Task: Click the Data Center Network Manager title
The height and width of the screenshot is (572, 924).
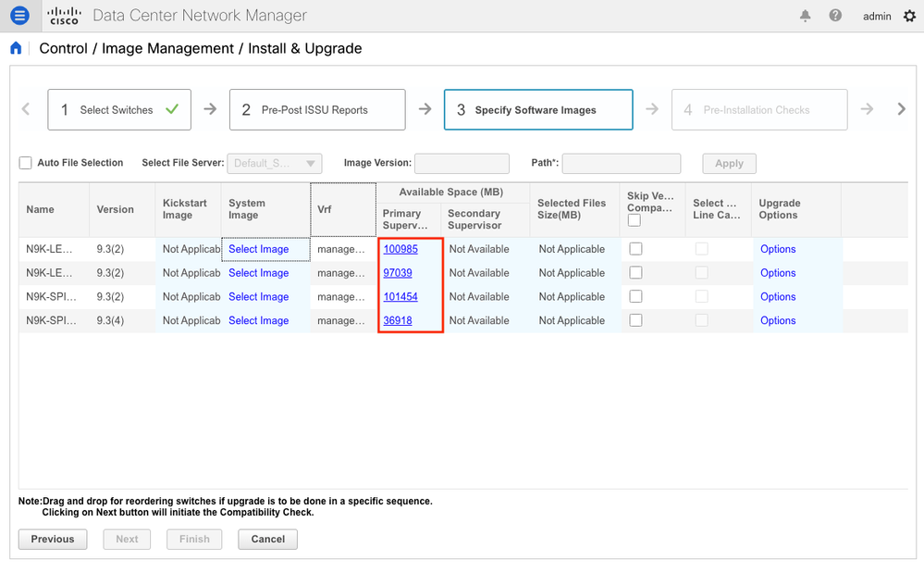Action: point(200,16)
